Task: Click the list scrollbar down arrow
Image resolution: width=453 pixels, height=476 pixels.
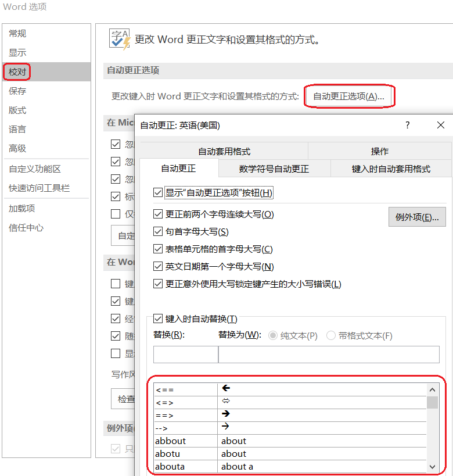Action: coord(433,467)
